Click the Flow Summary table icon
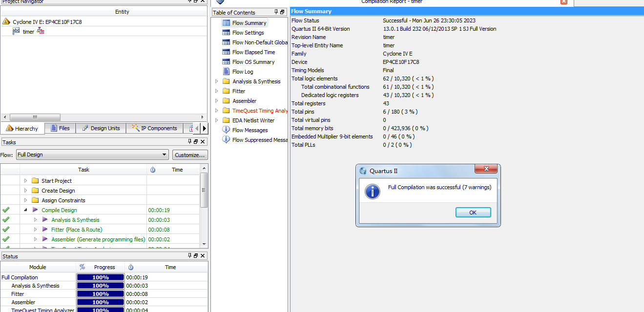 [x=226, y=23]
